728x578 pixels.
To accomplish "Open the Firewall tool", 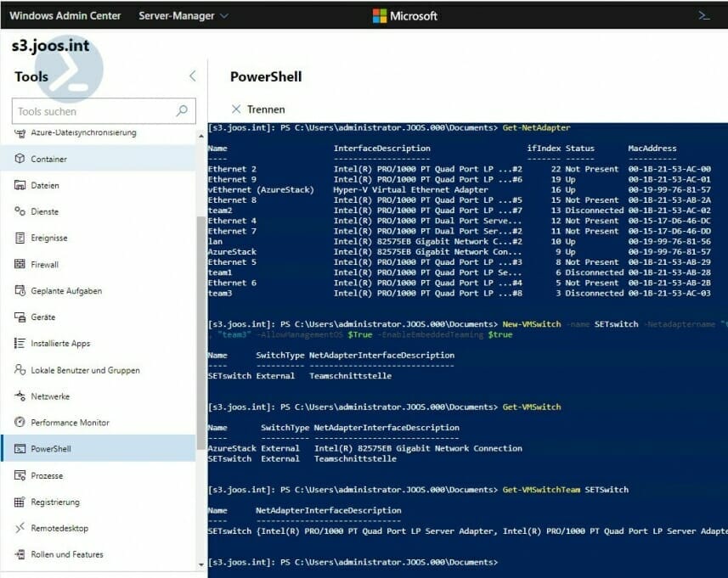I will (x=99, y=265).
